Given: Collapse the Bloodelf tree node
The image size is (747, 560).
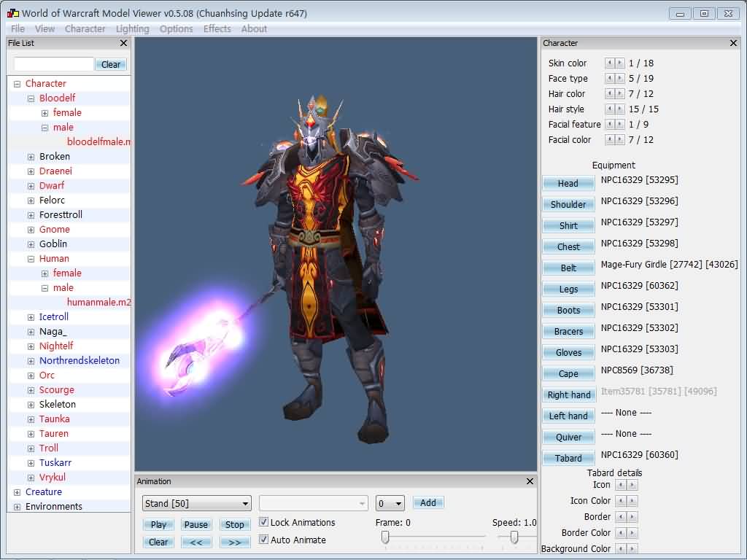Looking at the screenshot, I should (x=31, y=98).
